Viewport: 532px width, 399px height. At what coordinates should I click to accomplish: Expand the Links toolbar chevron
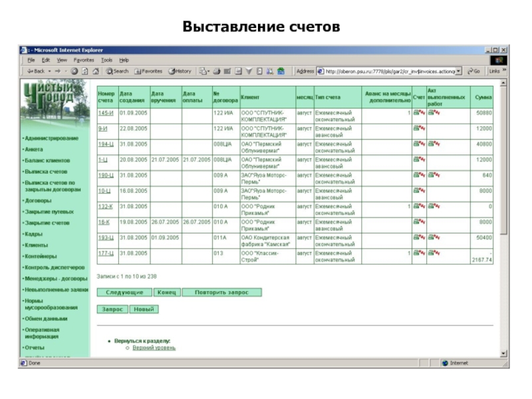[503, 70]
